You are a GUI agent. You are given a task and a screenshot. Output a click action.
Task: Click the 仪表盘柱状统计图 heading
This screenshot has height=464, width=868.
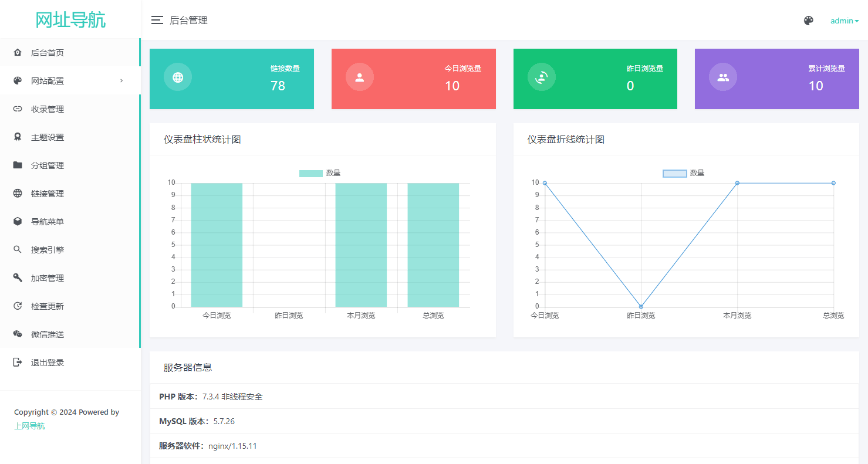202,140
